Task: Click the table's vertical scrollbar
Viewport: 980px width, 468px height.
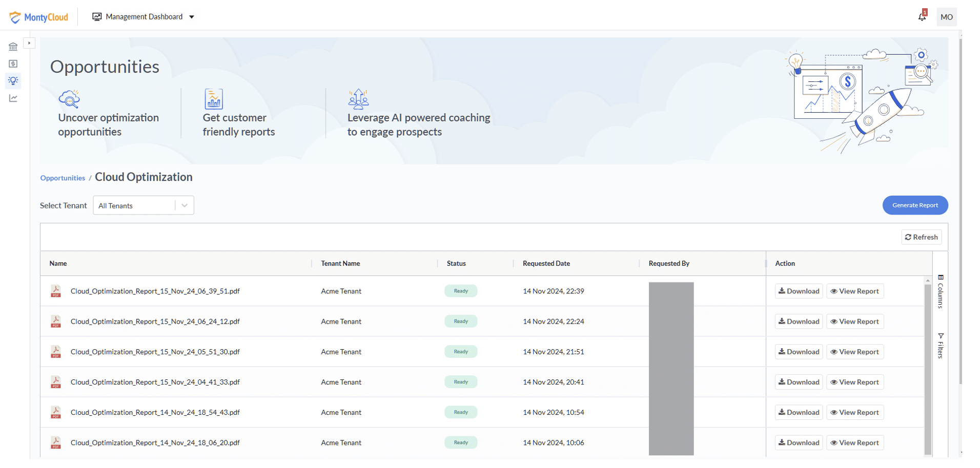Action: [x=927, y=358]
